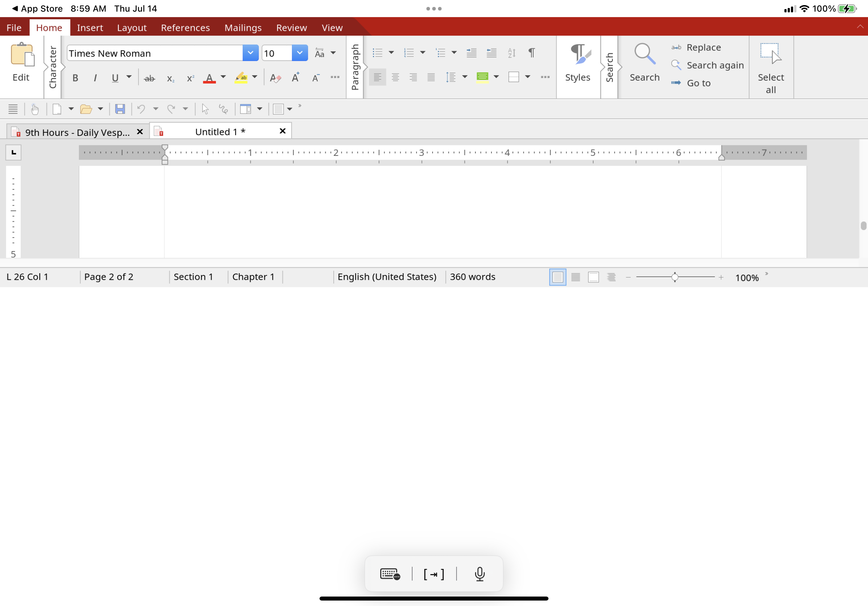Image resolution: width=868 pixels, height=606 pixels.
Task: Apply subscript formatting icon
Action: [170, 78]
